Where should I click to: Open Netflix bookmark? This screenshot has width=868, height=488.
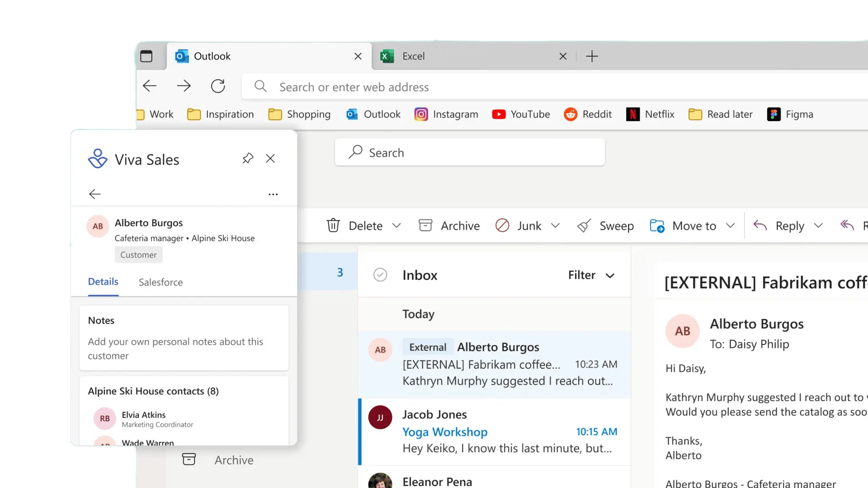click(650, 114)
